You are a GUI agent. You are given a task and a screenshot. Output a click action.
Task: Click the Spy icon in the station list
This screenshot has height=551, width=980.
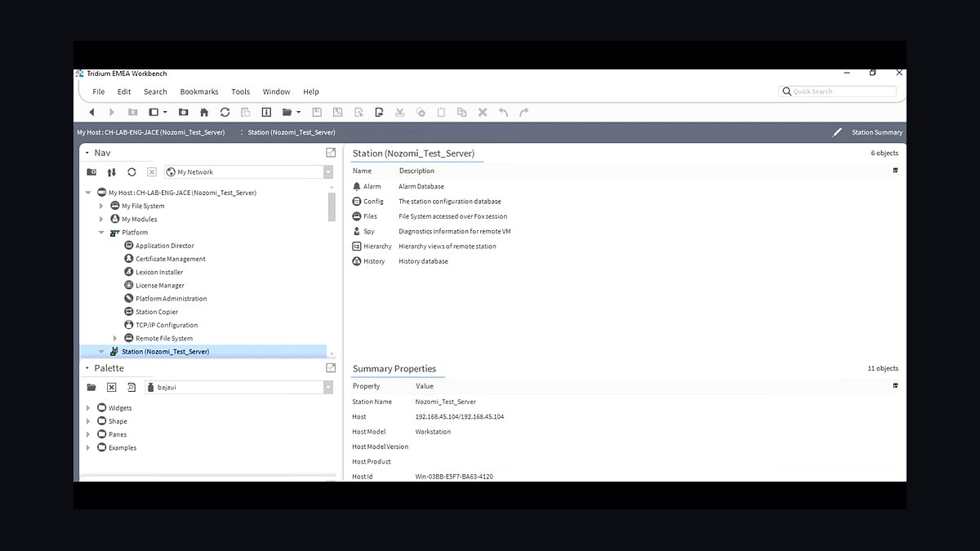(357, 231)
